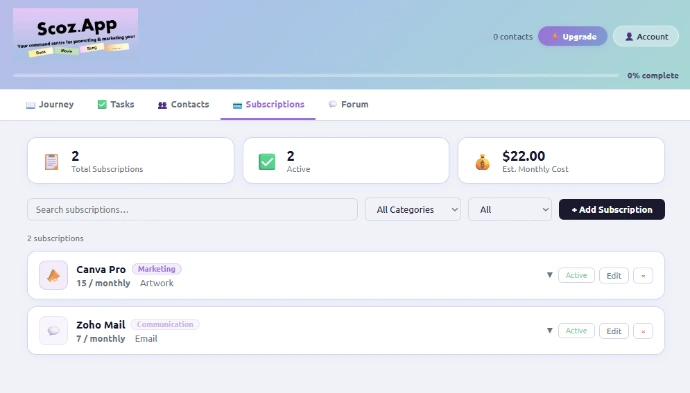Screen dimensions: 690x393
Task: Click the money bag cost icon
Action: [482, 162]
